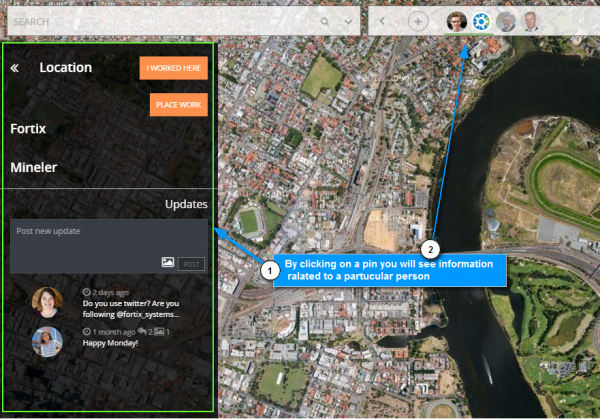Screen dimensions: 600x419
Task: Click the avatar beside Happy Monday post
Action: 47,341
